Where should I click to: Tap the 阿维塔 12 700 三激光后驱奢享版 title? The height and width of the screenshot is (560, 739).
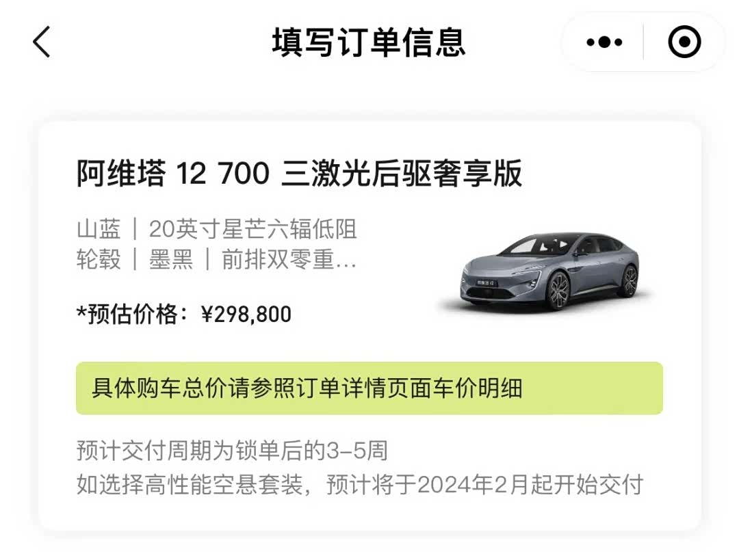coord(299,174)
